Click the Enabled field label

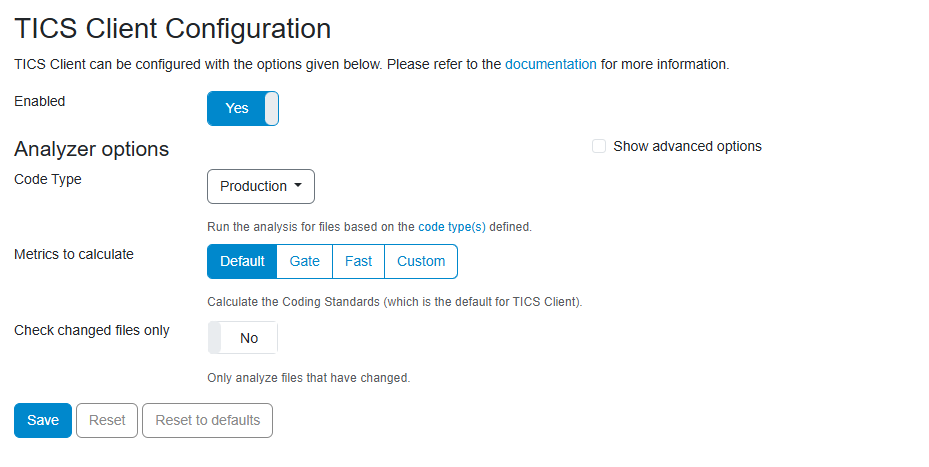40,101
